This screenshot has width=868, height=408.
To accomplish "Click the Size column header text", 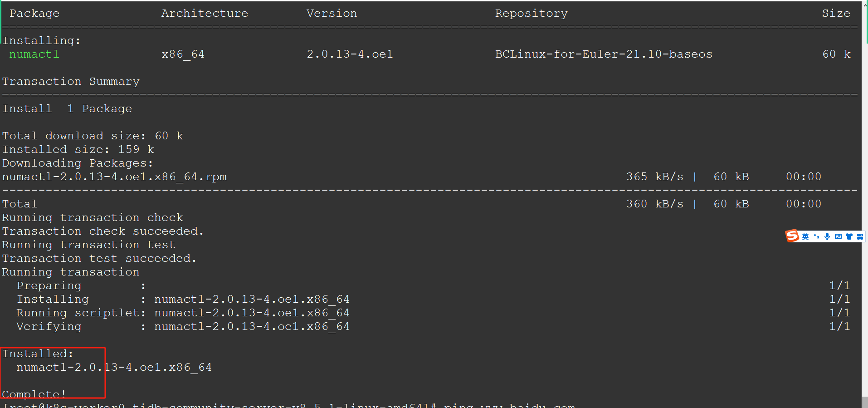I will 836,14.
